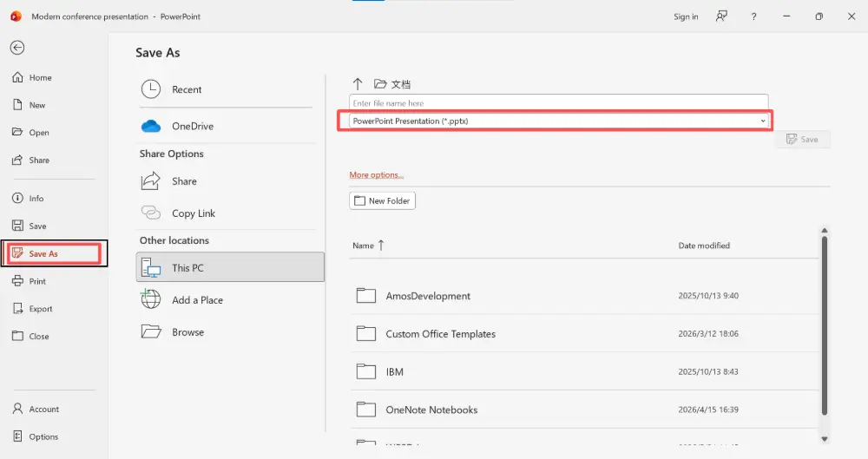Click date 2026/3/12 18:06 entry
The image size is (868, 459).
[708, 334]
